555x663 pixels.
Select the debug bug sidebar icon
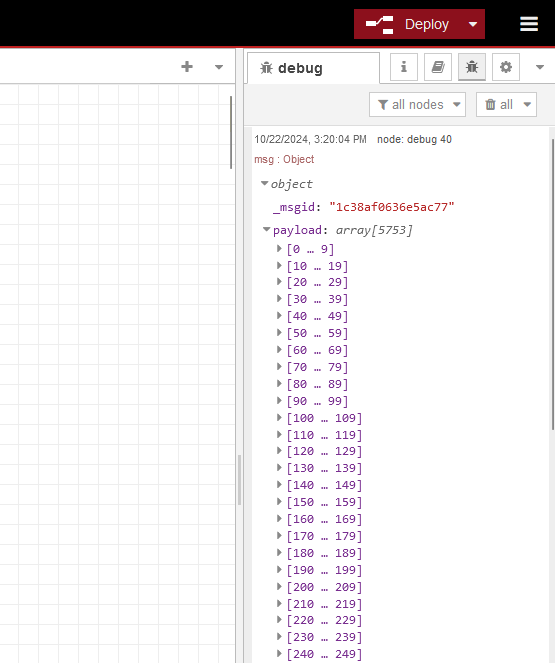click(x=472, y=67)
